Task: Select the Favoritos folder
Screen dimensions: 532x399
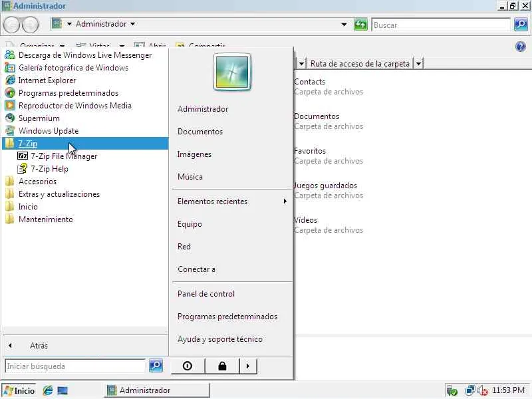Action: pos(328,156)
